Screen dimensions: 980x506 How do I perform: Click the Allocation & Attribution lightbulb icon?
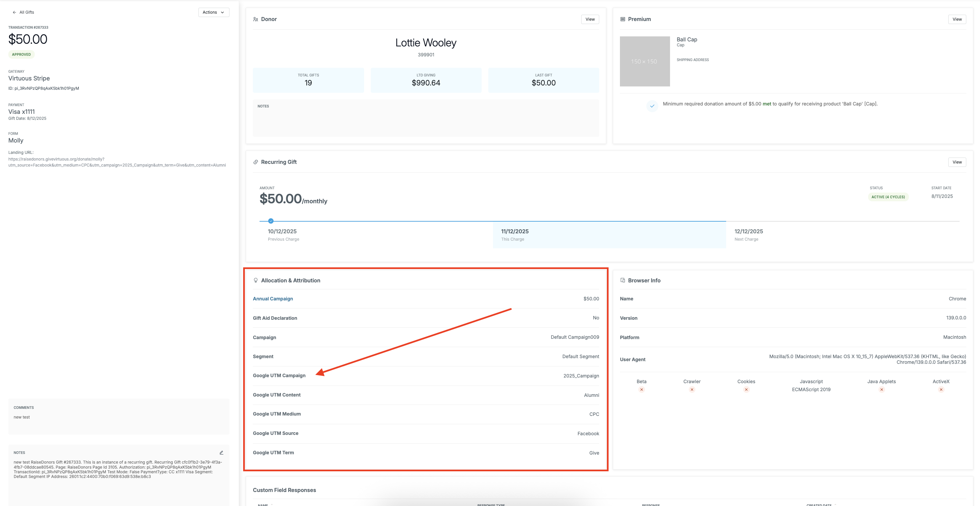256,280
